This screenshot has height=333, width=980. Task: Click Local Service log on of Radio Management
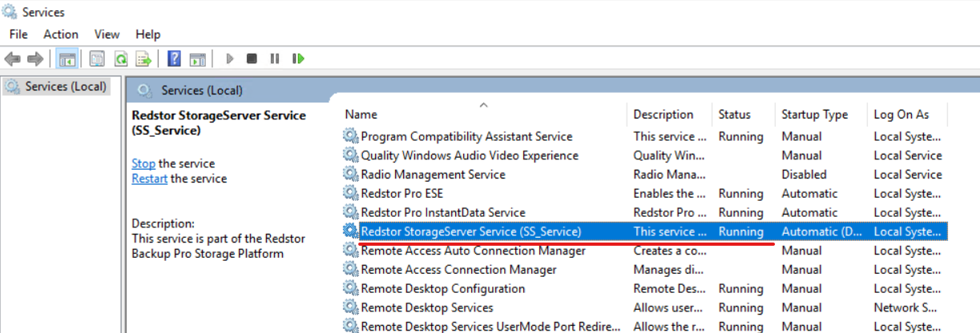click(908, 175)
